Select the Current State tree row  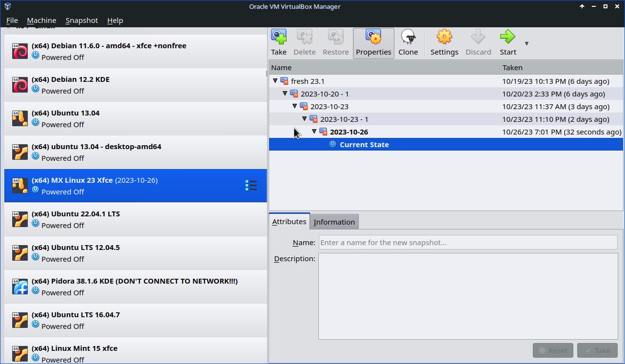click(x=446, y=144)
